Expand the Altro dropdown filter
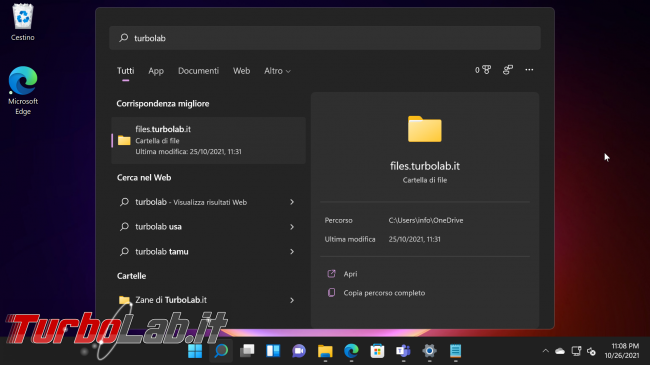650x365 pixels. click(x=277, y=71)
